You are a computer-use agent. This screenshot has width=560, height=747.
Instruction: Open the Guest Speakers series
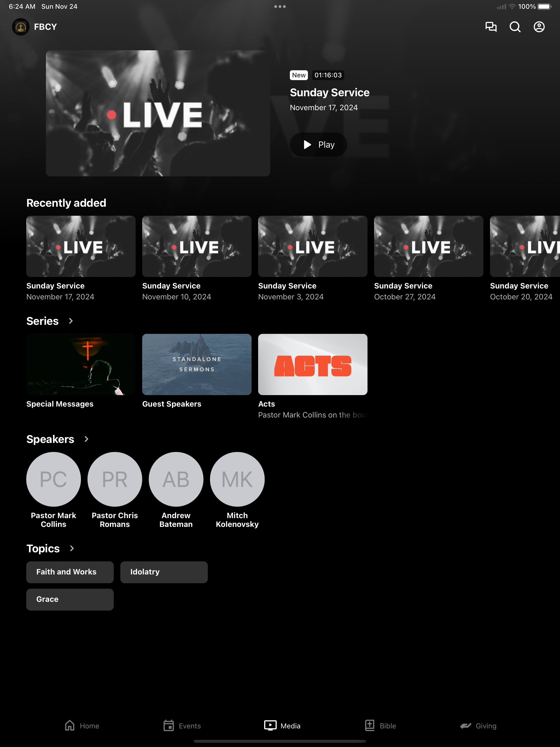197,364
